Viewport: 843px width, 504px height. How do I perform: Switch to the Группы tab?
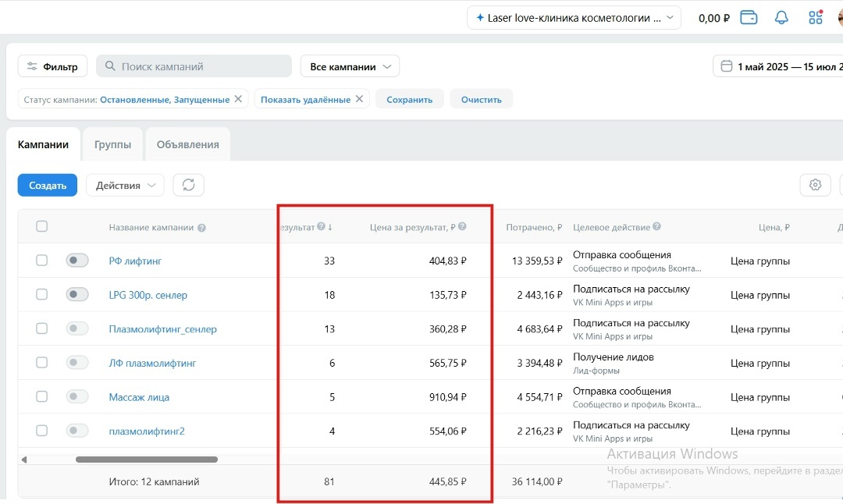112,144
